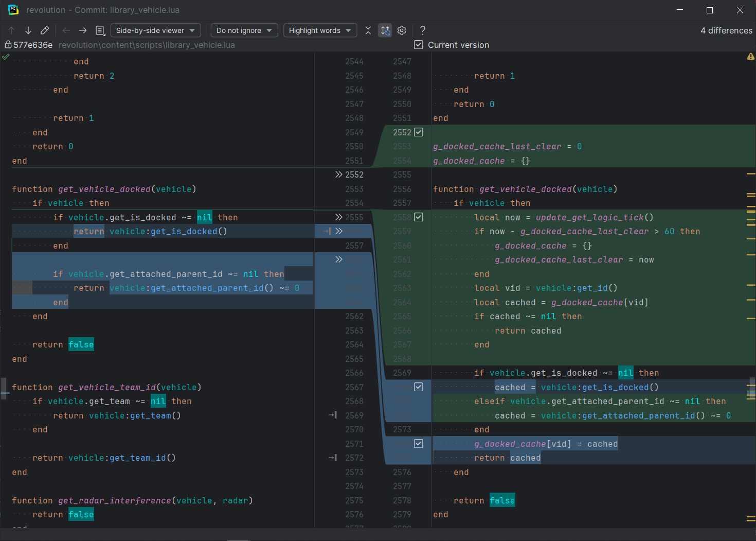Open the Side-by-side viewer dropdown
The image size is (756, 541).
pos(155,30)
